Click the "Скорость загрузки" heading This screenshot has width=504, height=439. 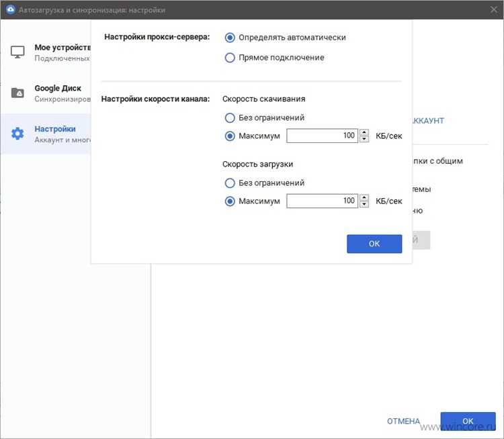click(258, 164)
